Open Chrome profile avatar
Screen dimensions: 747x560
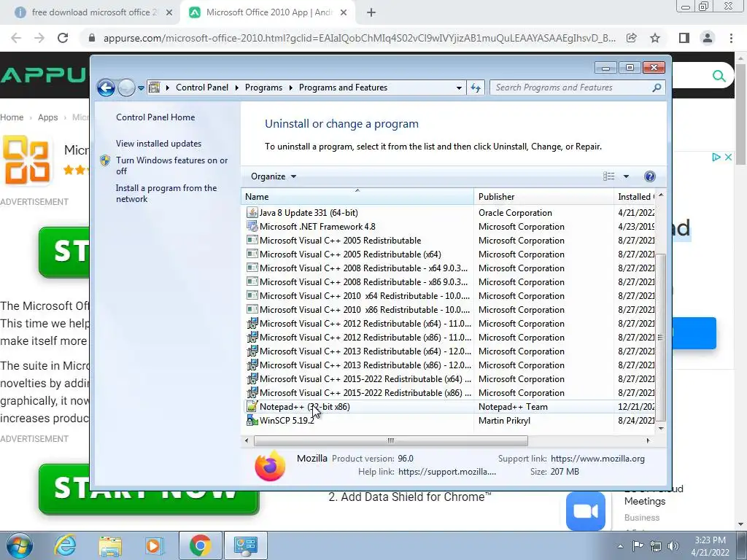tap(708, 38)
